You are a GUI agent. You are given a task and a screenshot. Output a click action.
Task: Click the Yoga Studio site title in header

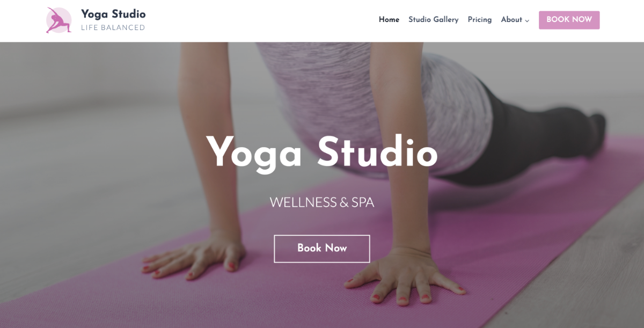point(113,14)
